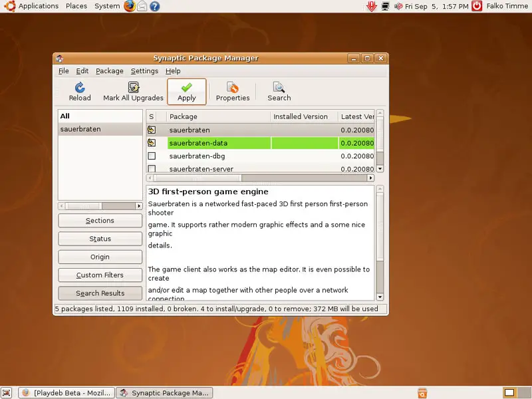This screenshot has height=399, width=532.
Task: Select "All" in the left filter list
Action: [100, 116]
